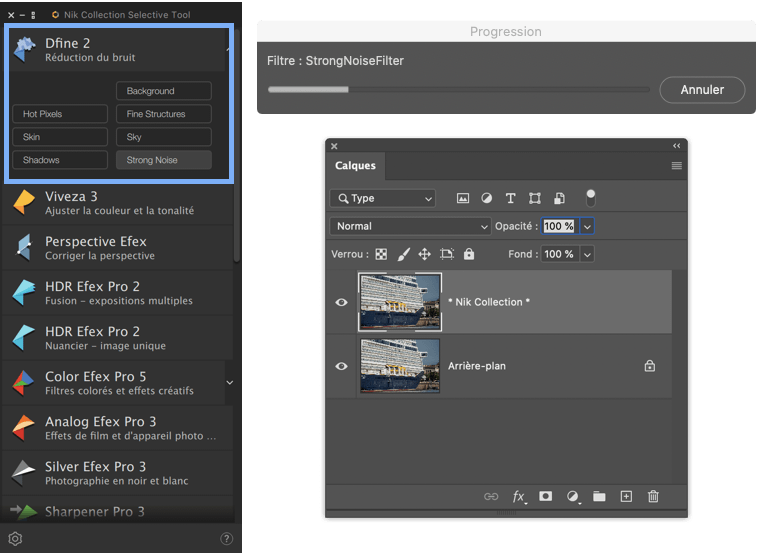
Task: Hide the Nik Collection layer
Action: [x=341, y=302]
